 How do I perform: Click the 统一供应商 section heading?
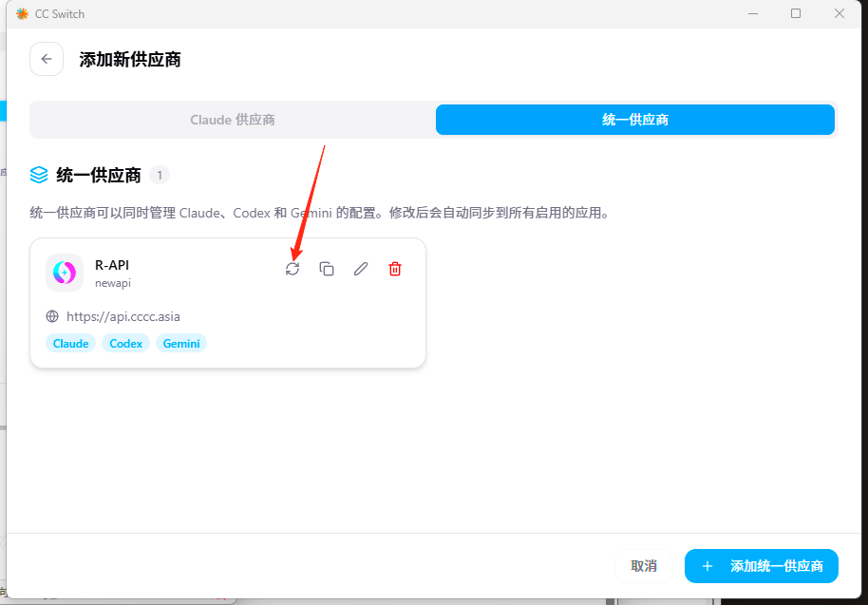click(x=99, y=176)
